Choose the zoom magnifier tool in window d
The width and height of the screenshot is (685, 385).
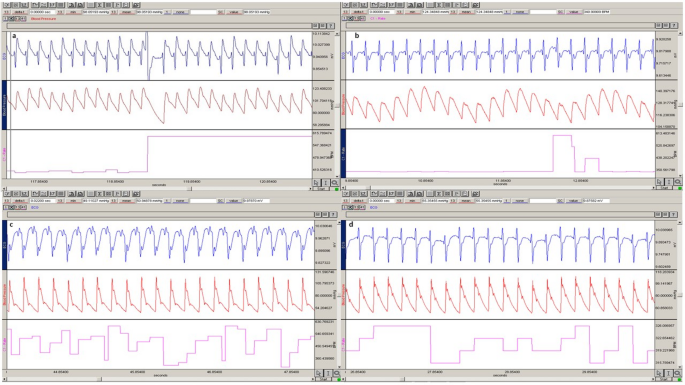pos(679,373)
